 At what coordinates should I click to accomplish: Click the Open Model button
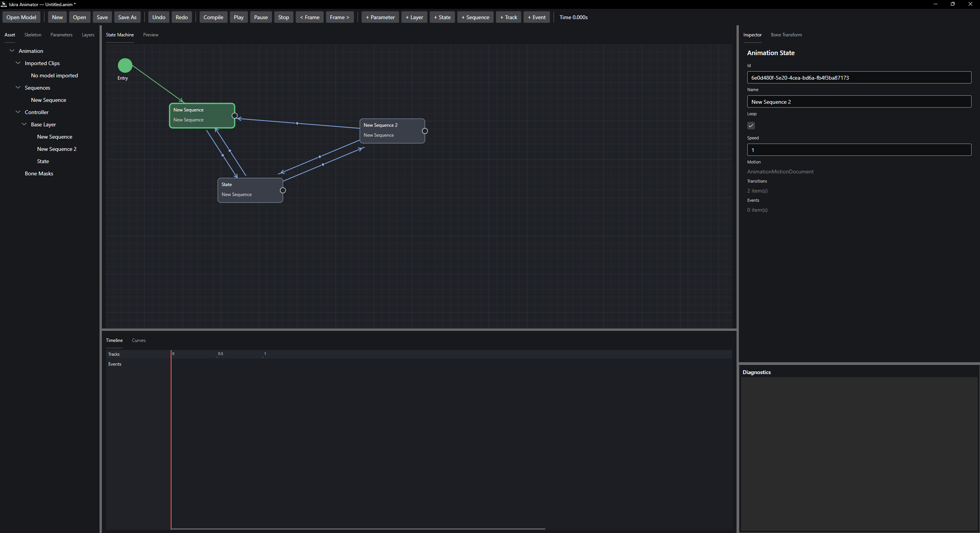pyautogui.click(x=21, y=17)
